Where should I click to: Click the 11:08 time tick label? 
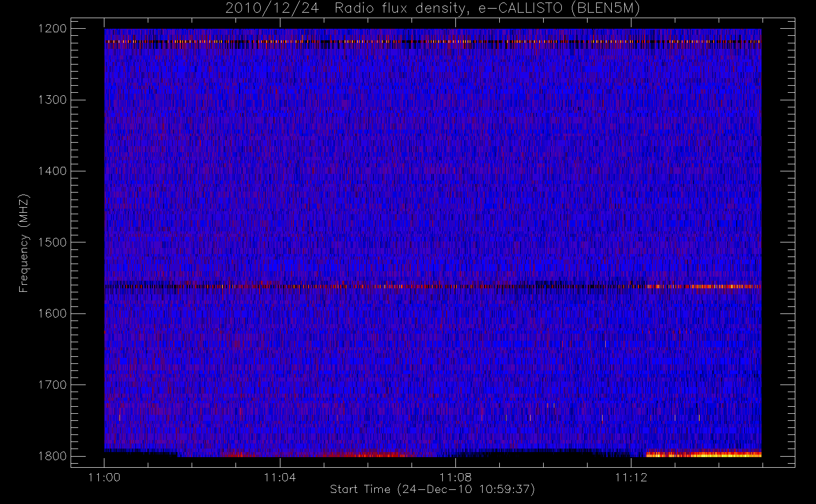pyautogui.click(x=455, y=477)
